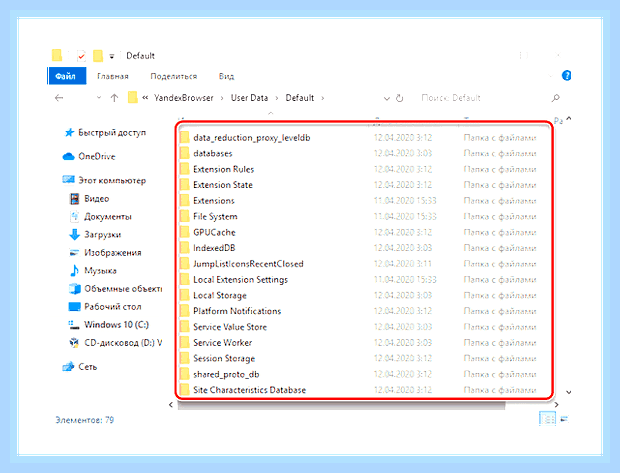Click the properties checkmark quick access icon
Screen dimensions: 620x473
(81, 56)
